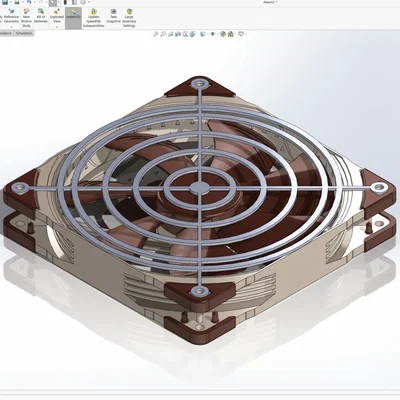Click the Exploded View tool
Screen dimensions: 400x400
click(57, 16)
